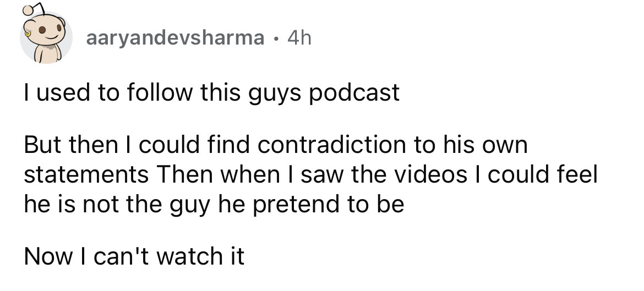Click the words 'But then' starting the second paragraph

tap(70, 145)
